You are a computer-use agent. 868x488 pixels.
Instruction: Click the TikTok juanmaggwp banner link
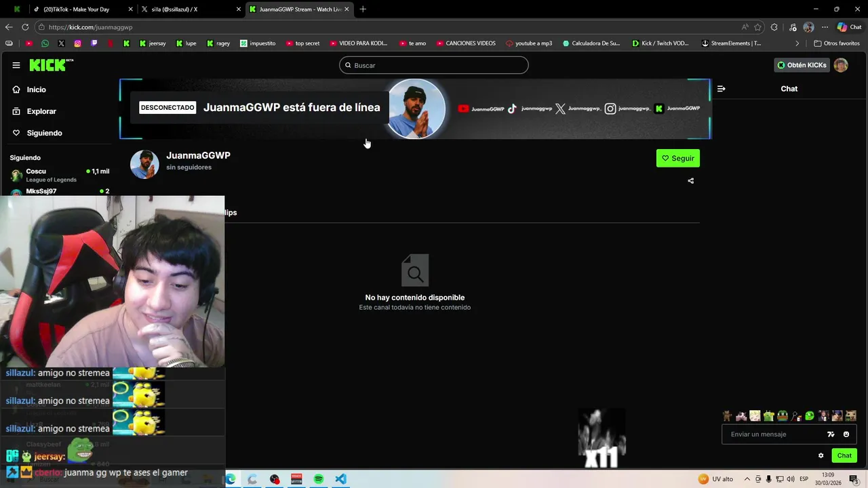click(x=530, y=108)
